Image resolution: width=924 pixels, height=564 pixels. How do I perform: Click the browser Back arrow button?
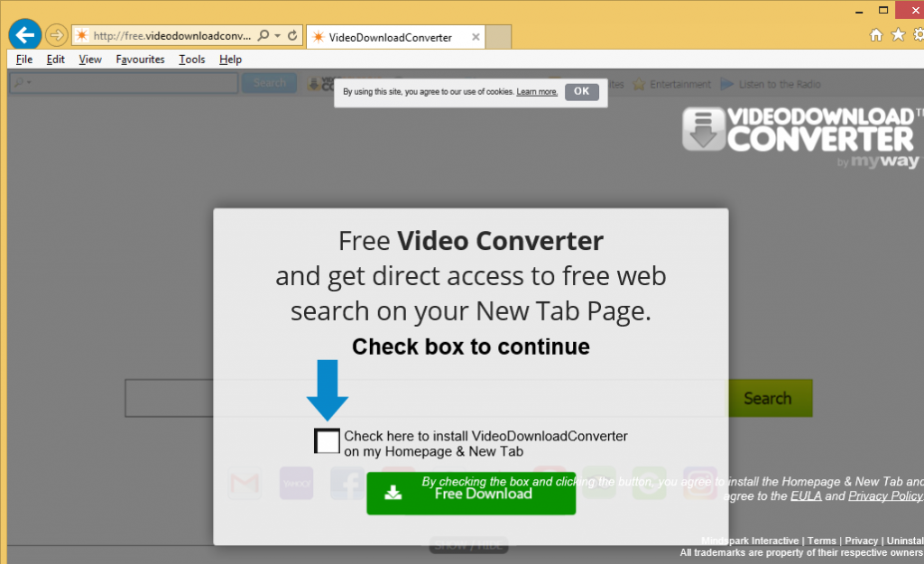(x=25, y=35)
